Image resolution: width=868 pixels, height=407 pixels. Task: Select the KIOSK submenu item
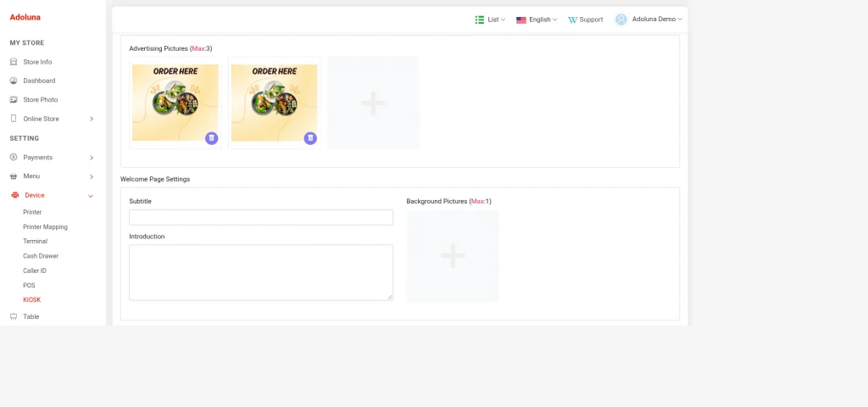click(x=32, y=299)
